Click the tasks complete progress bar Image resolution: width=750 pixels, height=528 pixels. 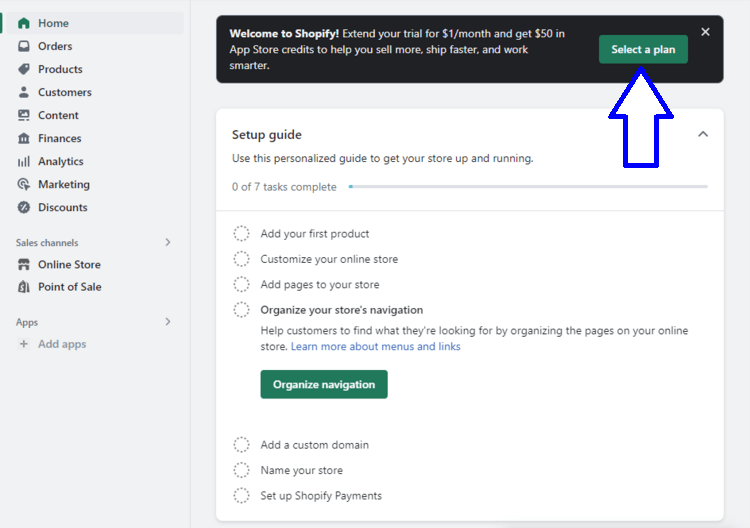[x=528, y=187]
